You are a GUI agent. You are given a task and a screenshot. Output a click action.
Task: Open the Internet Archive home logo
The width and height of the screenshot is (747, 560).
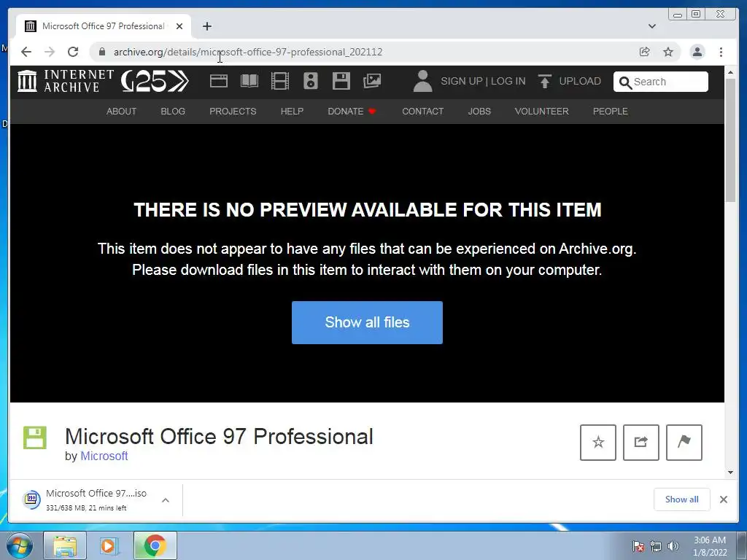click(65, 81)
